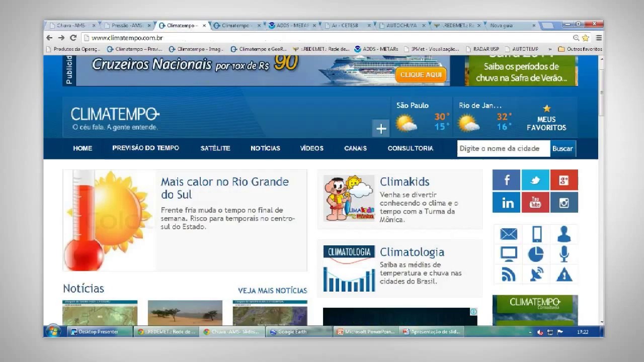Click the browser forward arrow
Screen dimensions: 644x362
[61, 38]
